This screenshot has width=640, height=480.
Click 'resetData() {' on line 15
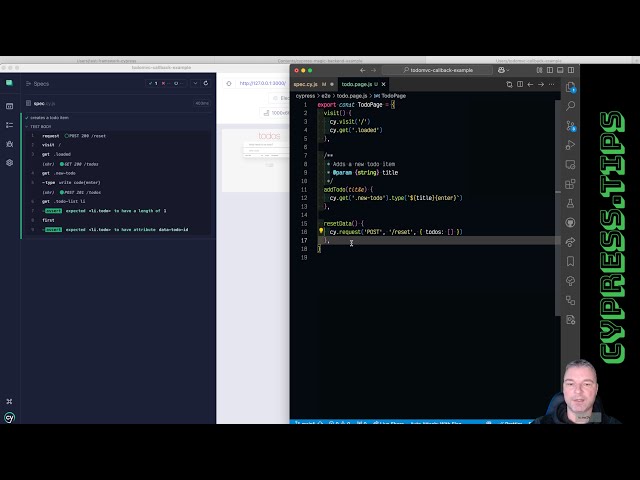343,224
